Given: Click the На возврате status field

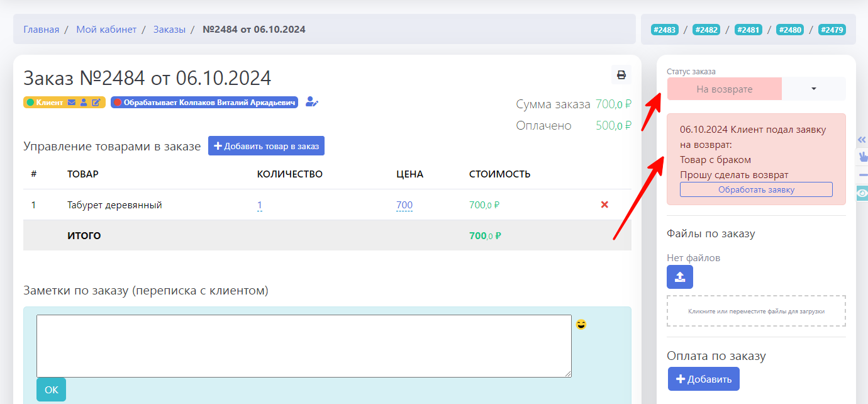Looking at the screenshot, I should coord(724,89).
